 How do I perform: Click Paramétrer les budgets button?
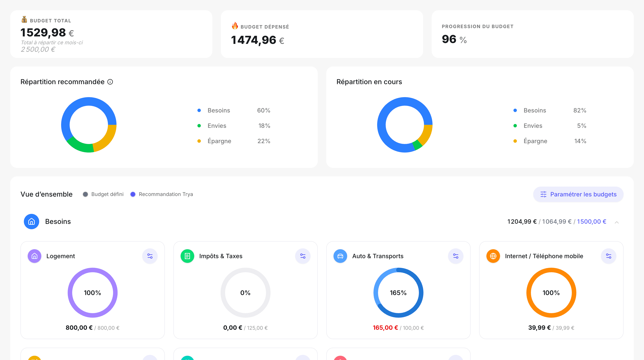578,194
